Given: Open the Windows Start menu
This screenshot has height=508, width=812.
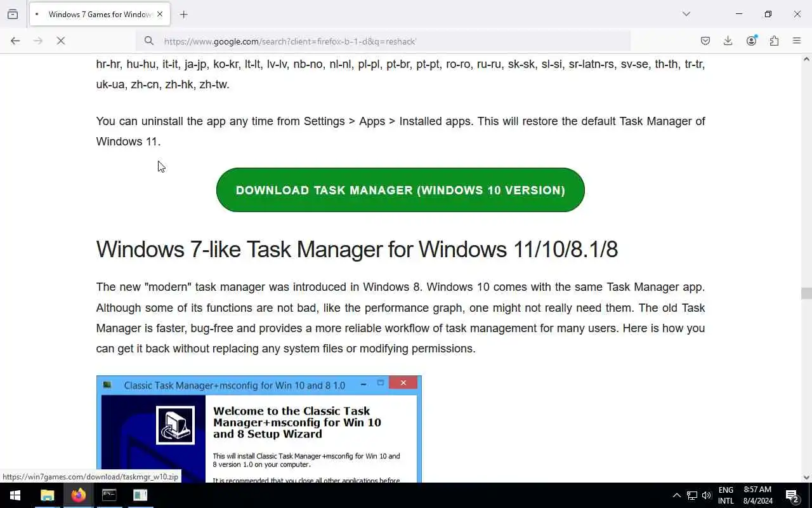Looking at the screenshot, I should coord(15,495).
